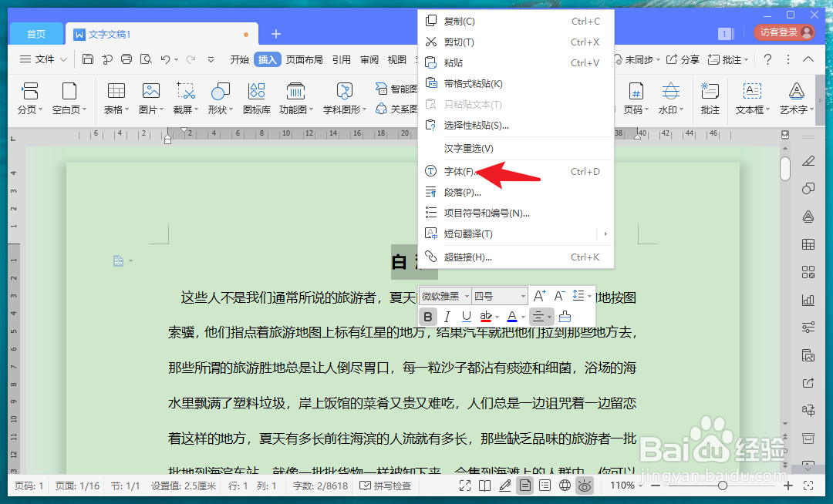This screenshot has width=833, height=504.
Task: Insert a shape with the Shapes icon
Action: click(x=219, y=101)
